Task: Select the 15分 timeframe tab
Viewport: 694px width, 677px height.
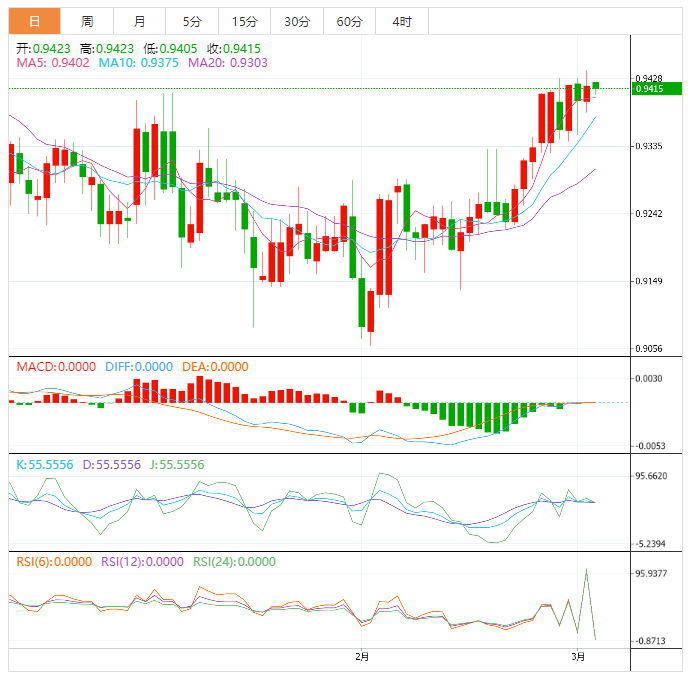Action: 244,21
